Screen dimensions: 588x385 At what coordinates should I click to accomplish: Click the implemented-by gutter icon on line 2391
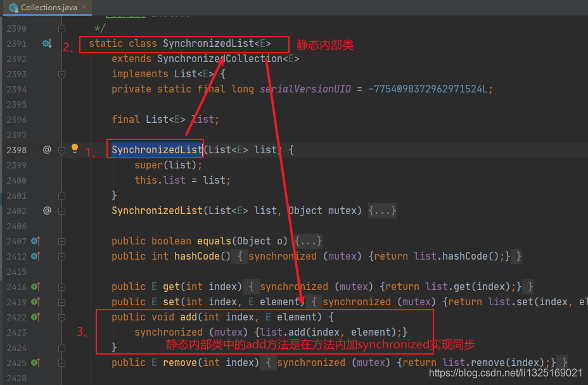click(x=47, y=44)
